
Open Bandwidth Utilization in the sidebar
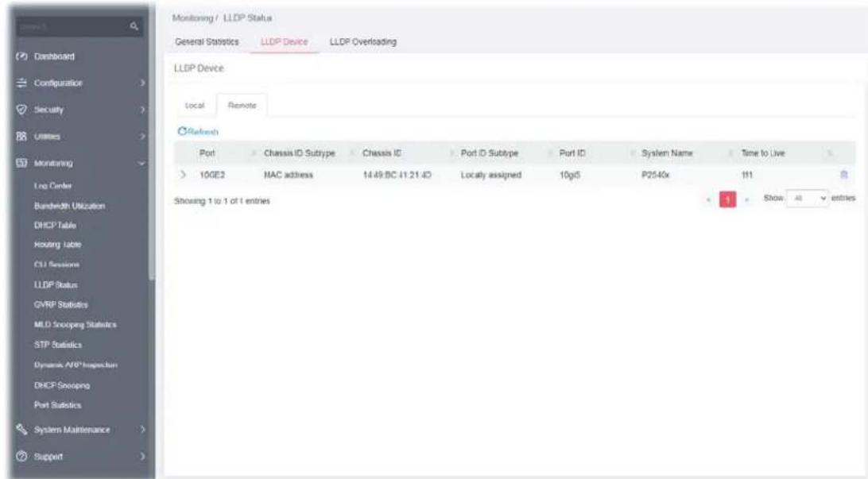pos(69,206)
